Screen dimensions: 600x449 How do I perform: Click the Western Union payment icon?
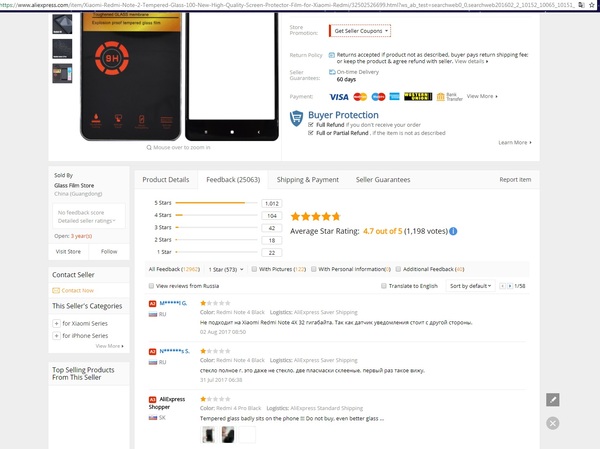pyautogui.click(x=418, y=96)
